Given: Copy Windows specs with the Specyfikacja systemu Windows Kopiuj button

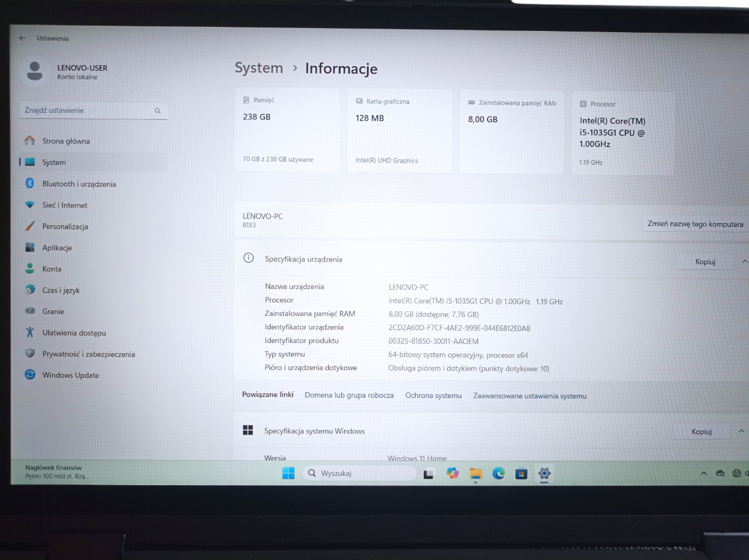Looking at the screenshot, I should (702, 431).
